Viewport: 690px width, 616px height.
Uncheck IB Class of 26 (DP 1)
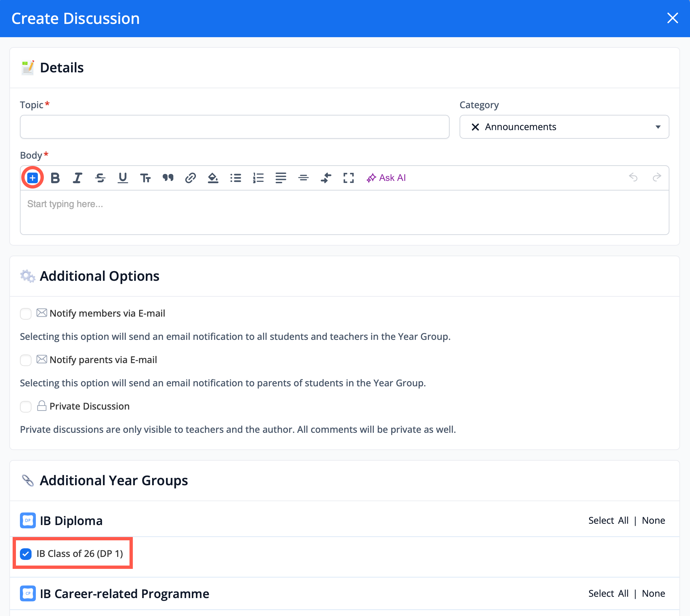click(26, 554)
